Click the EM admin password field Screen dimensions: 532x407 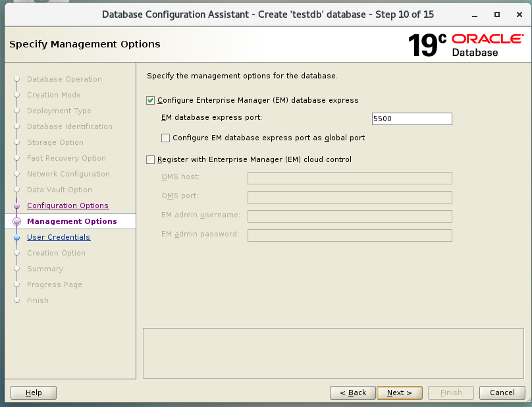tap(350, 235)
